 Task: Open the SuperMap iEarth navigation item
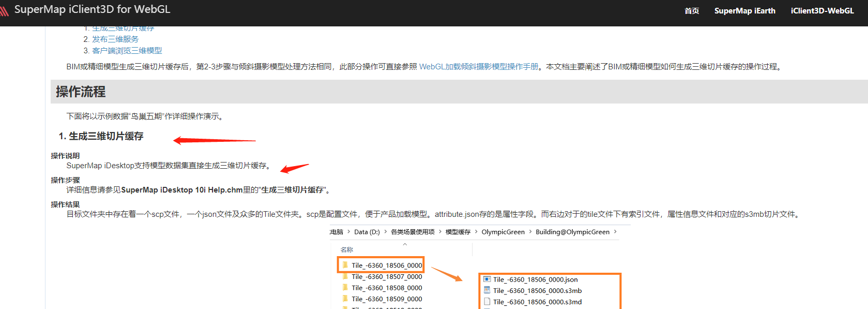[745, 11]
